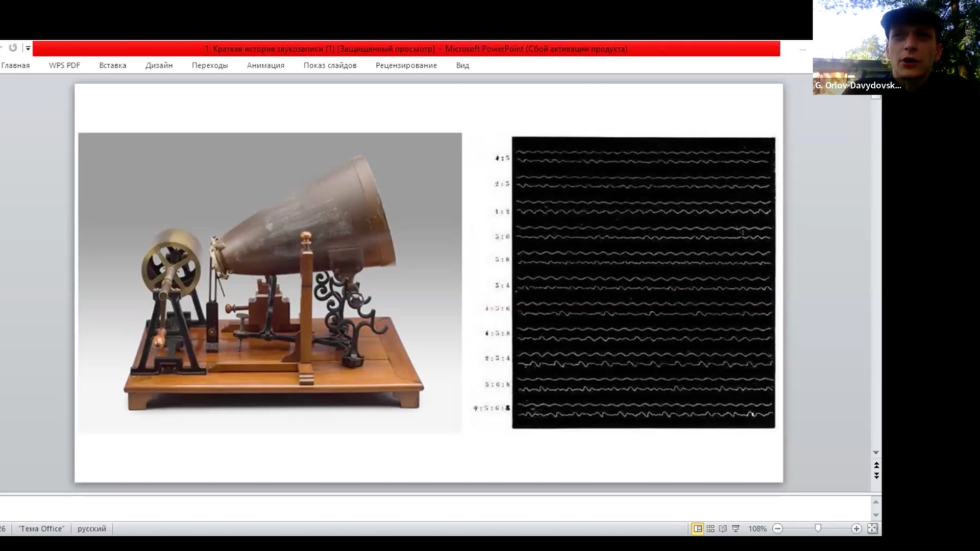Open the Анимация tab
The image size is (980, 551).
point(265,65)
